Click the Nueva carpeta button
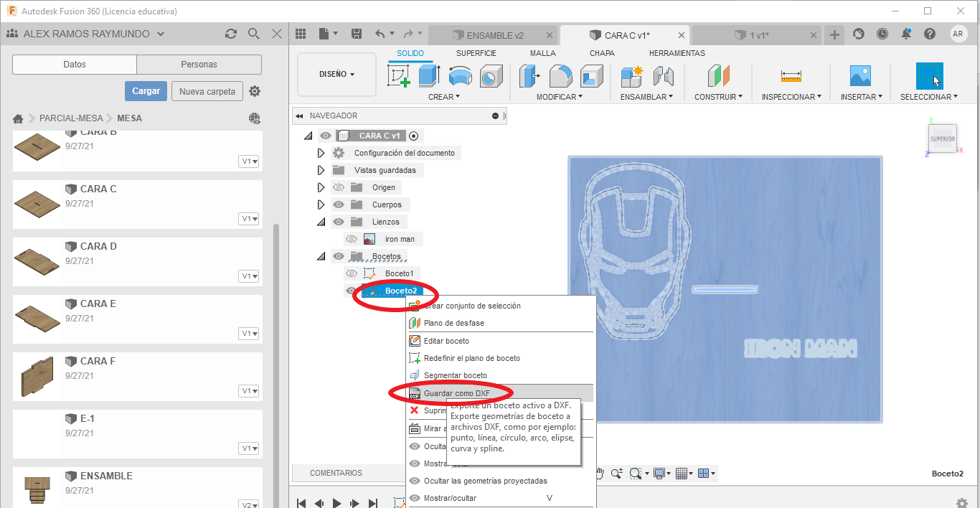Image resolution: width=980 pixels, height=508 pixels. pyautogui.click(x=207, y=91)
